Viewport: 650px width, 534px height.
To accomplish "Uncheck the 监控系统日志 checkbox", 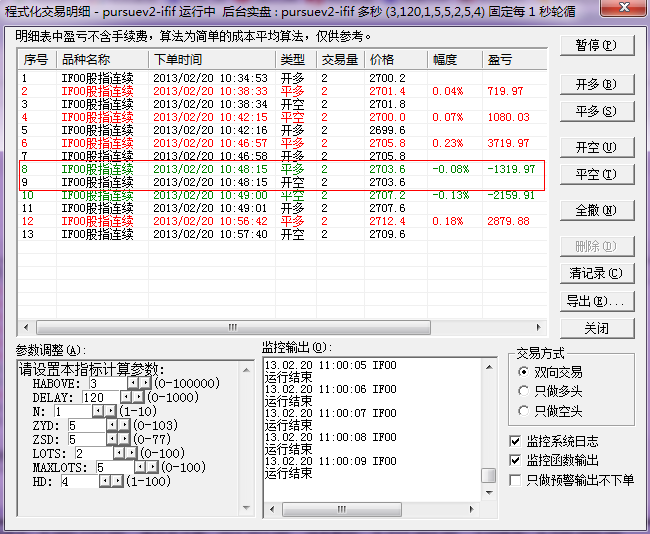I will (x=515, y=441).
